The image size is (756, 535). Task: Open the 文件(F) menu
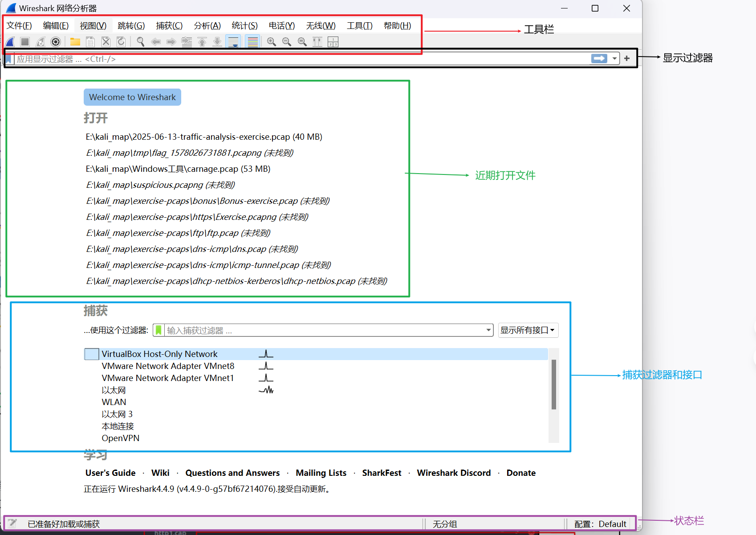coord(19,26)
